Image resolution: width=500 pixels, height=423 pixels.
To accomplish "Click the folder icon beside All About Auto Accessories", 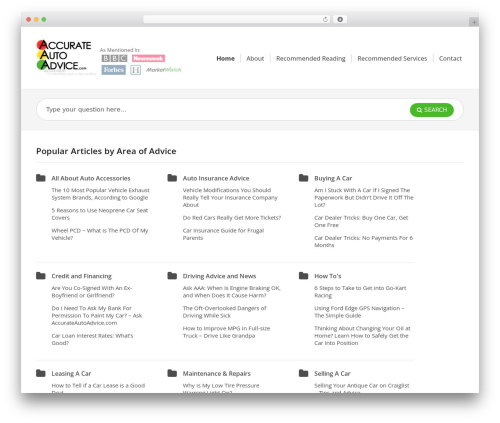I will pos(41,178).
